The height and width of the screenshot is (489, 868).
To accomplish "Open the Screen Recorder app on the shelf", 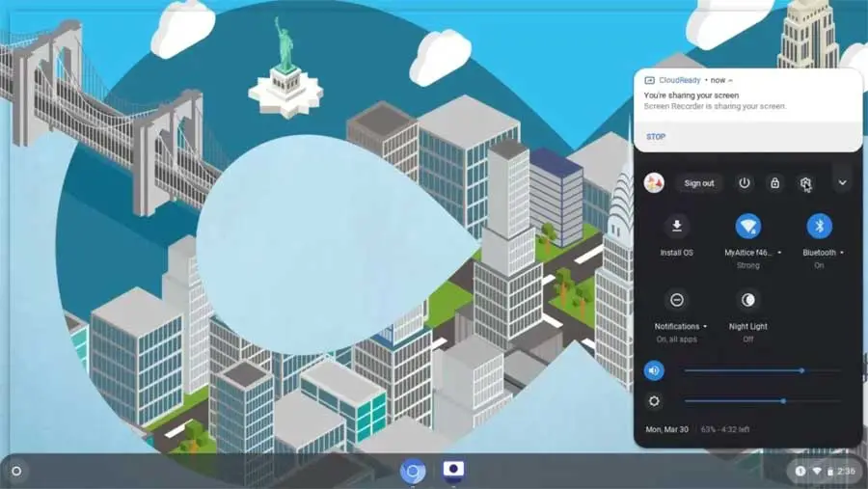I will [x=453, y=470].
